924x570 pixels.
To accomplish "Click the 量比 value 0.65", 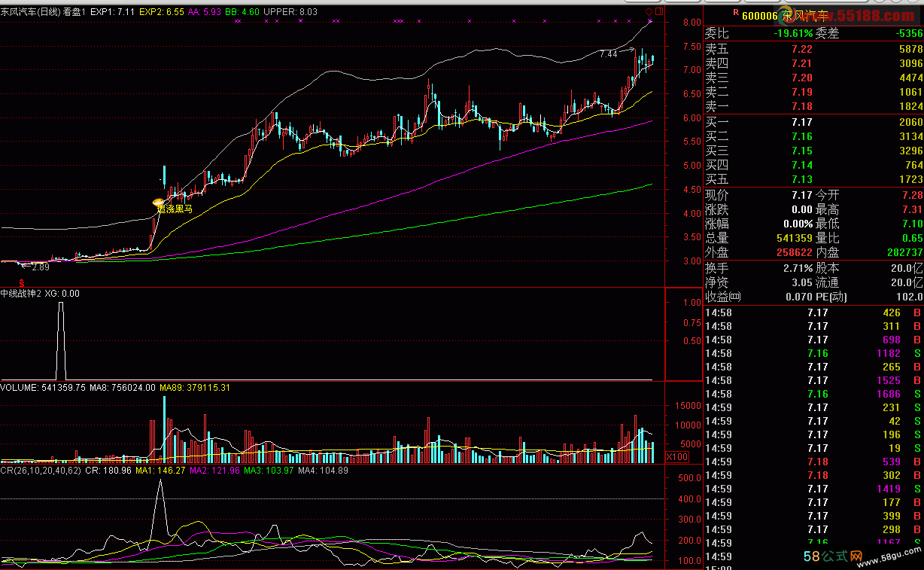I will pyautogui.click(x=912, y=238).
